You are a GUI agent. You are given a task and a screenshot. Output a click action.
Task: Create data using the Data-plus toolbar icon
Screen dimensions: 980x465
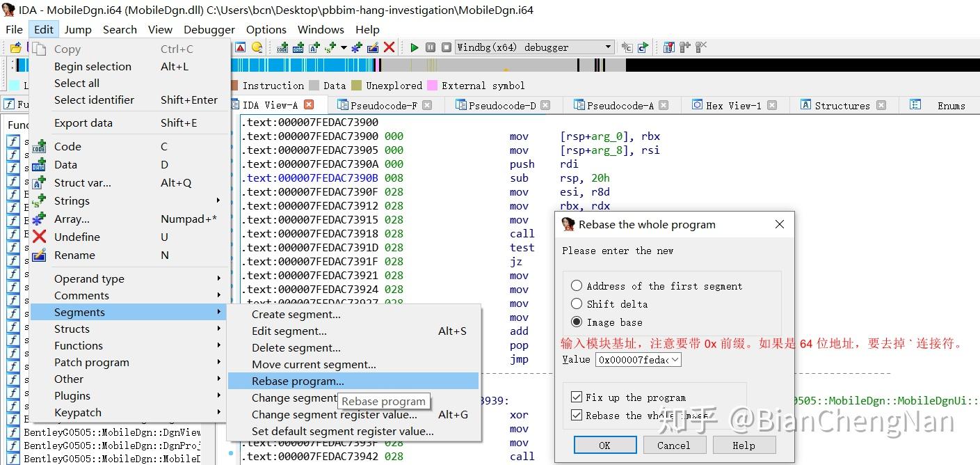pos(299,47)
